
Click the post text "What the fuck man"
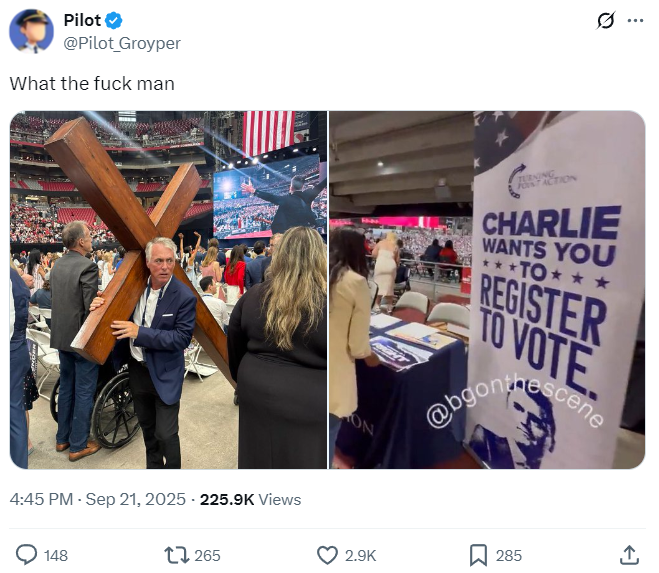pos(92,83)
